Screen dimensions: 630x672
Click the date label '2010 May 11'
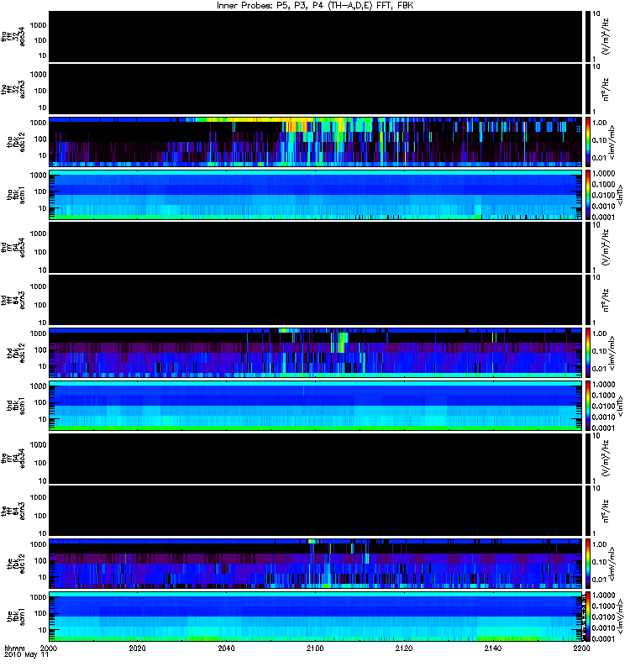[26, 655]
